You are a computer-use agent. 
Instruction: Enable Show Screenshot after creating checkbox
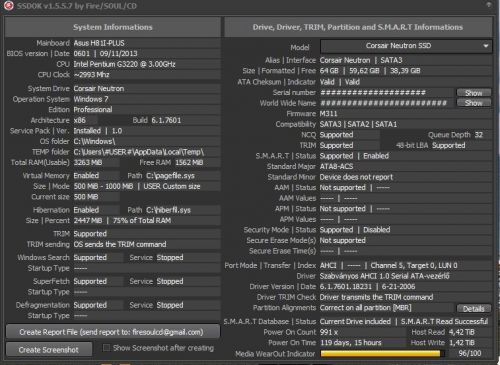coord(106,348)
